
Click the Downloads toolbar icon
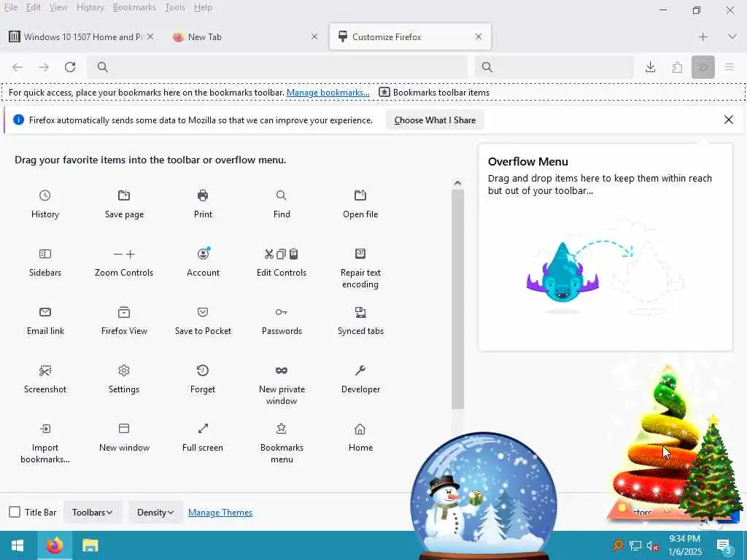click(x=650, y=67)
